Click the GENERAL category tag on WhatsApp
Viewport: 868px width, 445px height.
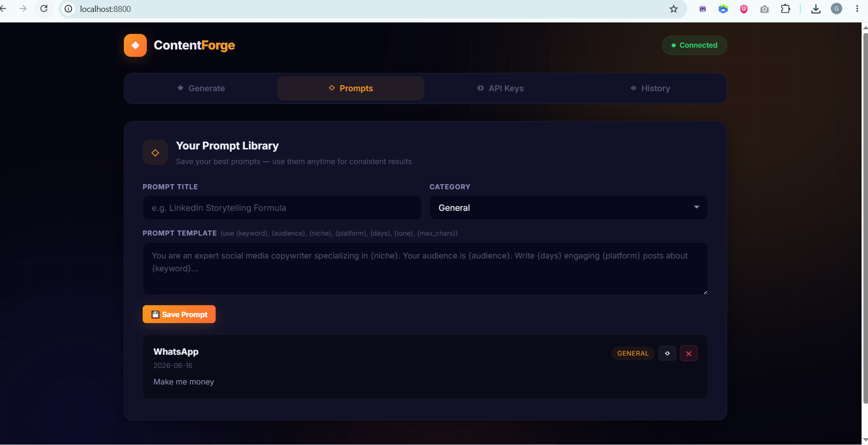click(x=633, y=353)
